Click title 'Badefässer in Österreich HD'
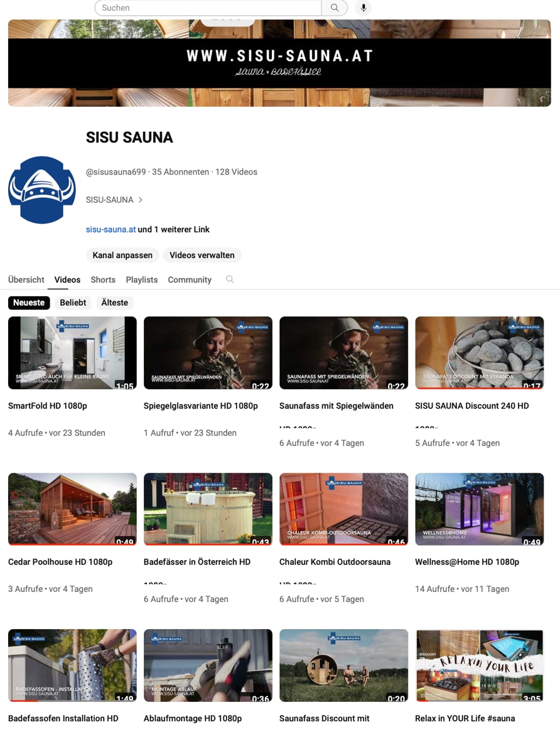Viewport: 560px width, 732px height. click(197, 562)
